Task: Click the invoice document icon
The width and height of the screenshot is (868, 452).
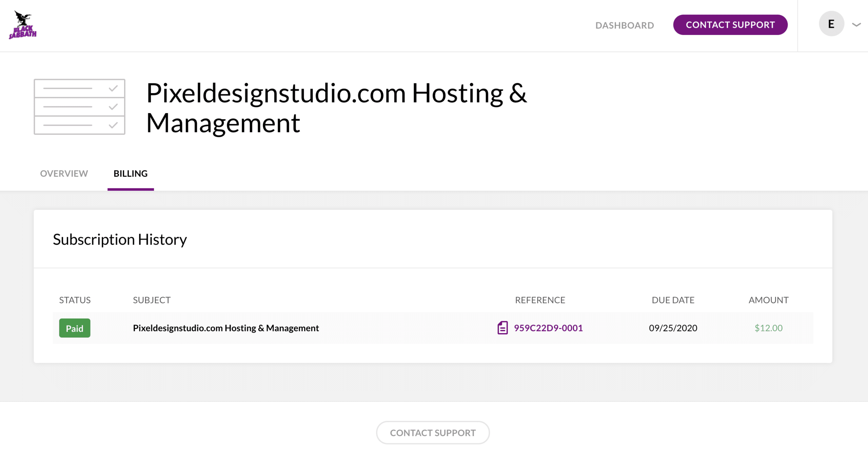Action: pos(502,328)
